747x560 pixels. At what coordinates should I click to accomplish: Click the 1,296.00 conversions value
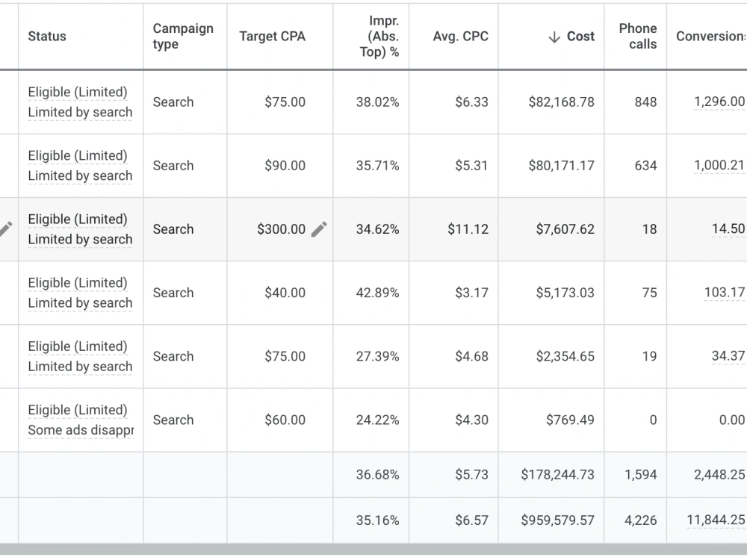tap(719, 102)
